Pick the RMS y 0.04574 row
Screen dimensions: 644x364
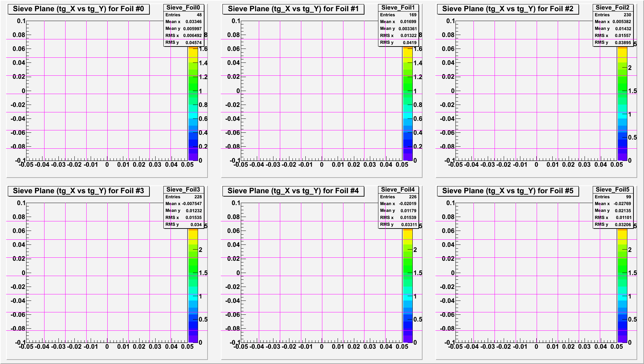pyautogui.click(x=183, y=42)
